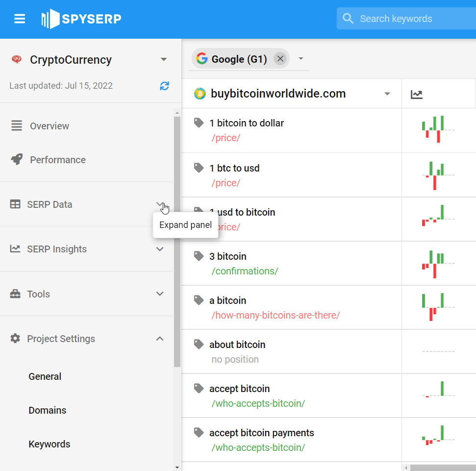476x471 pixels.
Task: Click the SPYSERP logo
Action: (81, 19)
